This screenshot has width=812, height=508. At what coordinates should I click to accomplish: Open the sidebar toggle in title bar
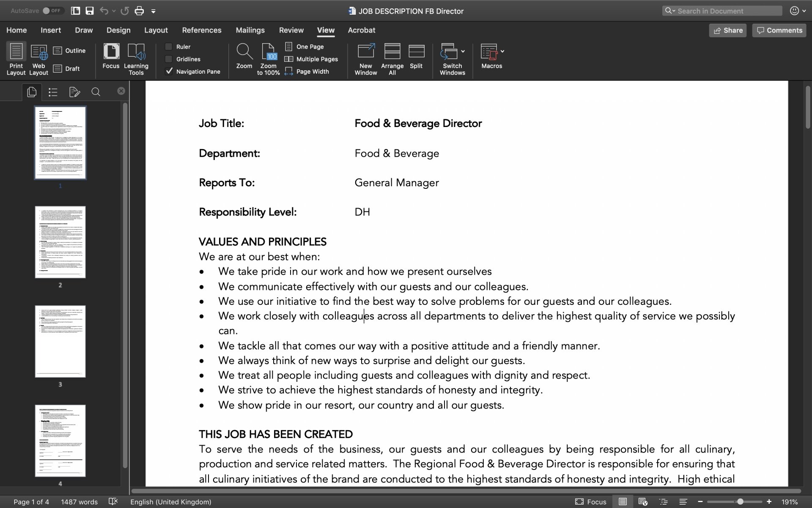tap(75, 11)
